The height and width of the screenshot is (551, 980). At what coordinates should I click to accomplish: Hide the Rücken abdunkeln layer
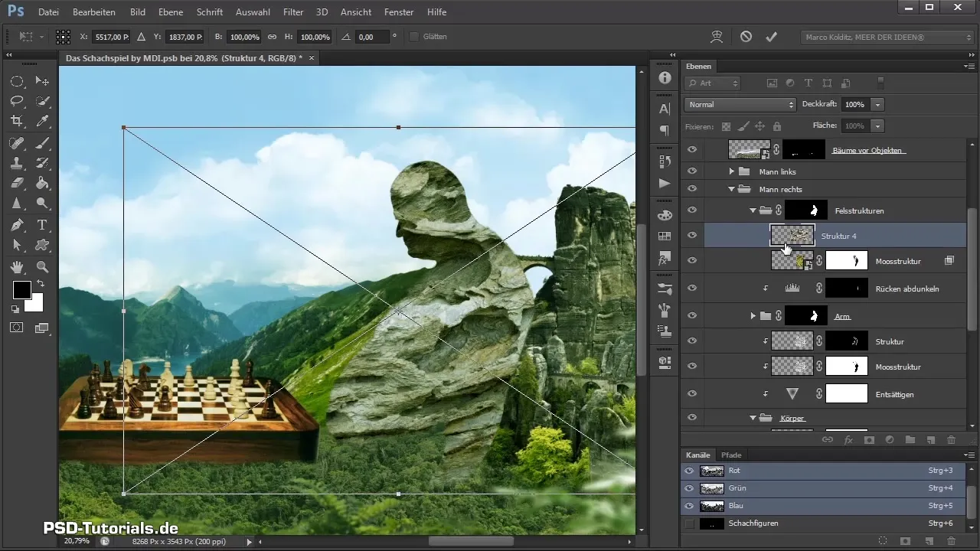click(x=692, y=289)
